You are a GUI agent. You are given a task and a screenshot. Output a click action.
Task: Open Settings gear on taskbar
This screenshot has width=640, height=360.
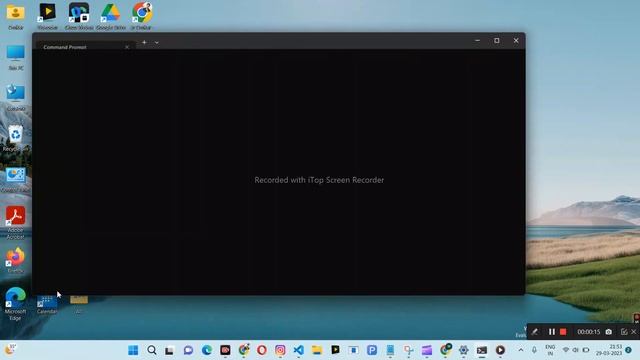pyautogui.click(x=464, y=350)
